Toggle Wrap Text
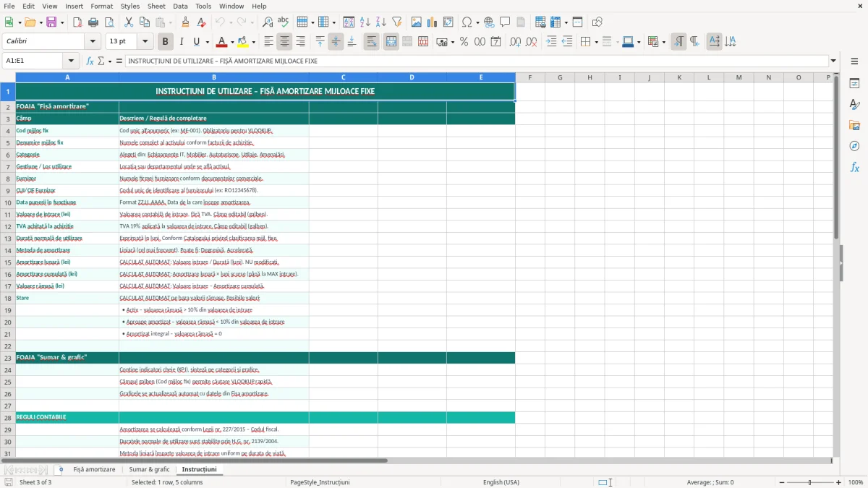This screenshot has height=488, width=868. [371, 42]
